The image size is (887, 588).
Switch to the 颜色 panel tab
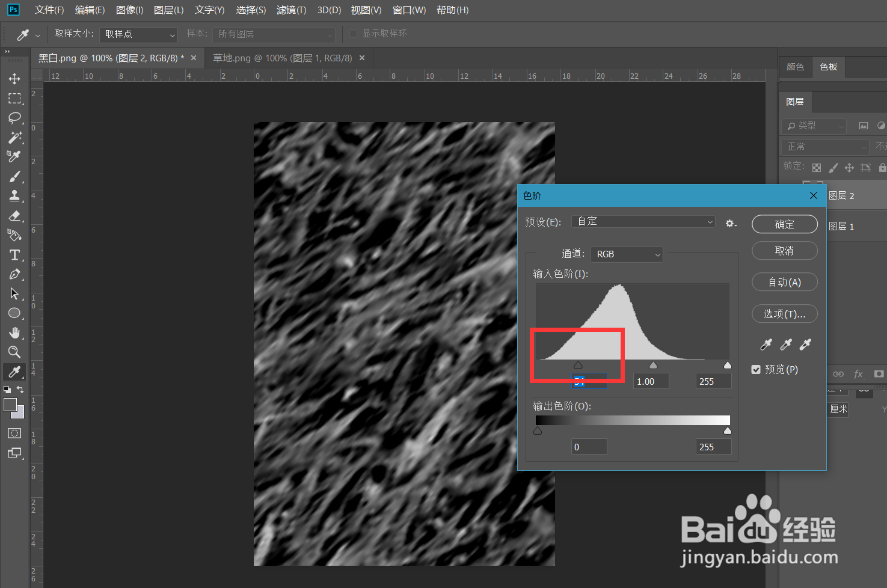pyautogui.click(x=795, y=67)
